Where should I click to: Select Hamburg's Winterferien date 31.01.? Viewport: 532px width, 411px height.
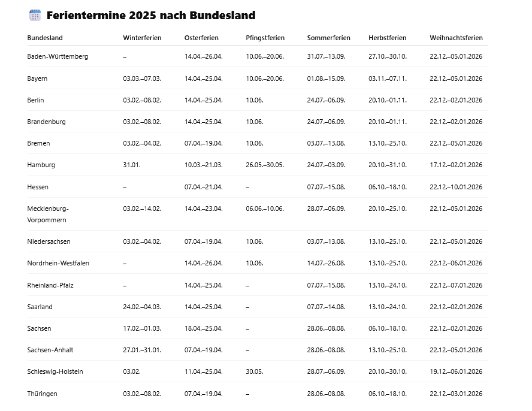(132, 165)
